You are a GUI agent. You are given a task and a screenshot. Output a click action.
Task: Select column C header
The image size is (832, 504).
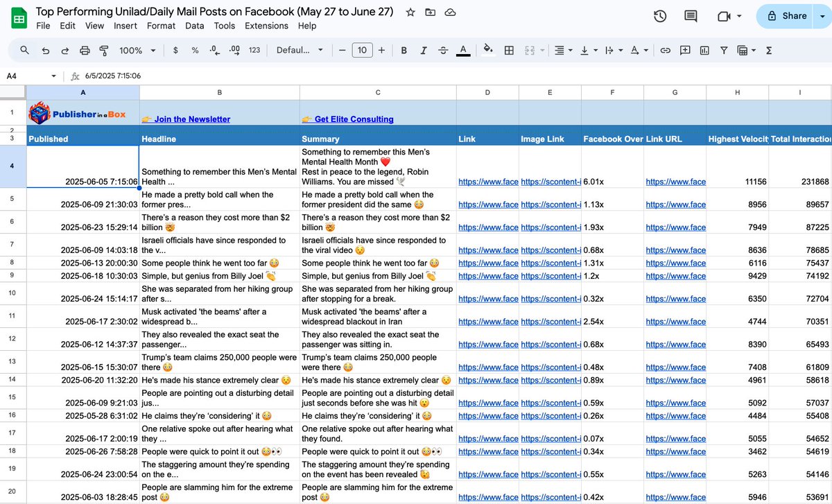point(378,92)
